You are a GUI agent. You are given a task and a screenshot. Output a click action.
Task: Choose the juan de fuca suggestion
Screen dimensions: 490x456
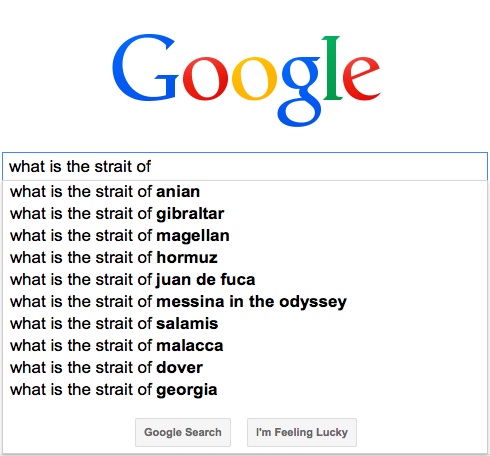tap(245, 280)
